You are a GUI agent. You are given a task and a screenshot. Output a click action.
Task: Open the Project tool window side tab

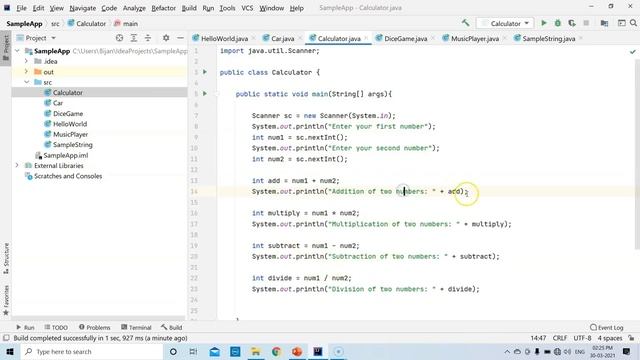coord(6,48)
